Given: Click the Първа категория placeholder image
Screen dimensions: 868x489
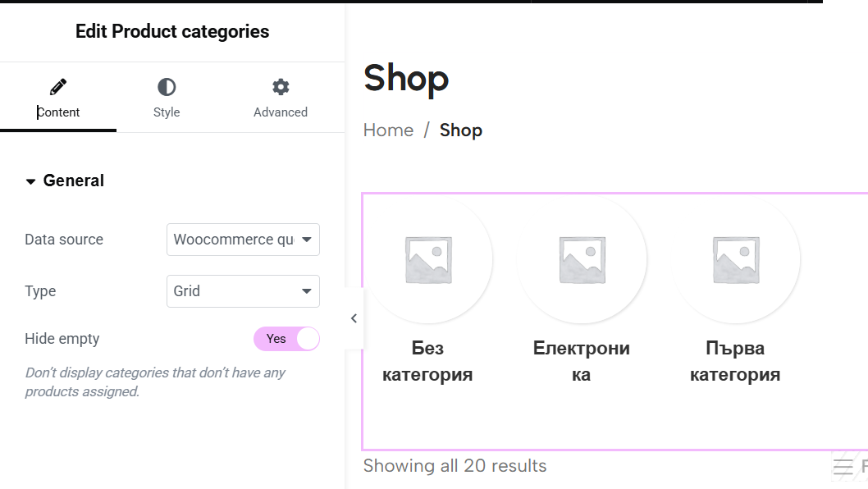Looking at the screenshot, I should (x=736, y=260).
